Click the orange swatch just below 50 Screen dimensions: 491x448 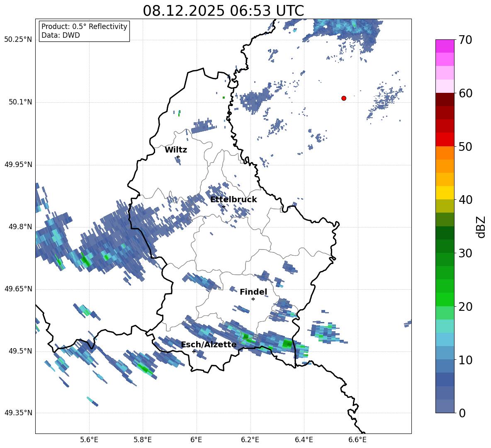coord(445,153)
